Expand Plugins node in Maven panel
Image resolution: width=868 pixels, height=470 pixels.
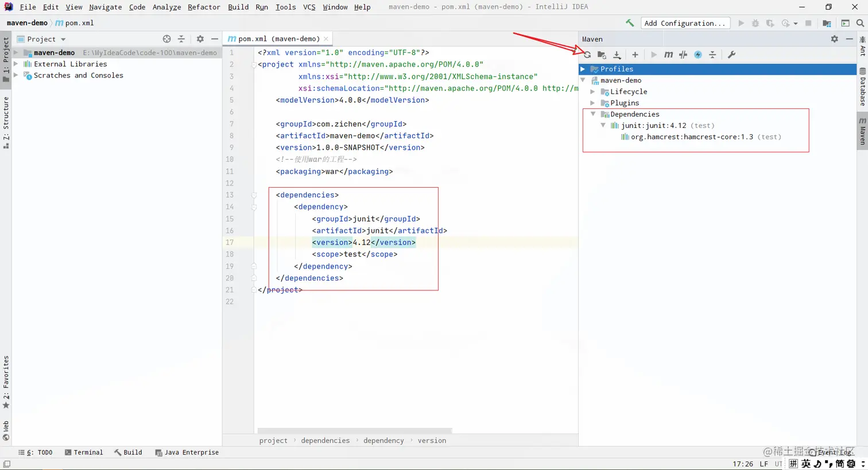[593, 103]
